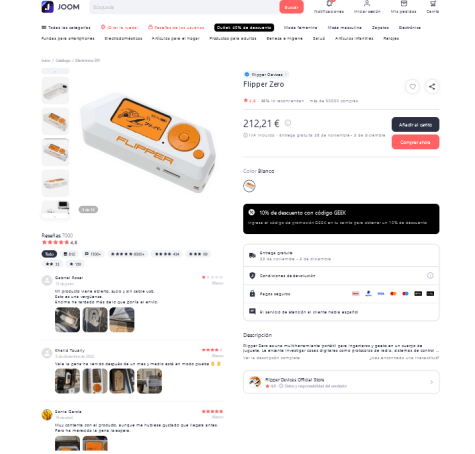
Task: Open the Outlet discount menu item
Action: click(x=244, y=28)
